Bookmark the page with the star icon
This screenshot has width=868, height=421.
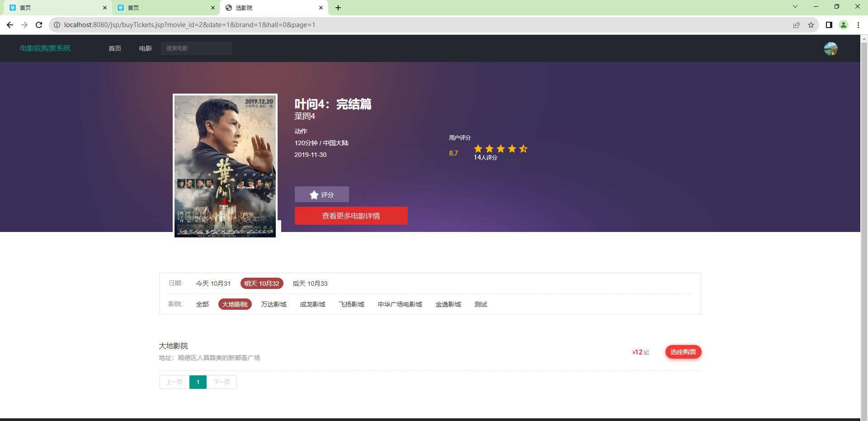811,25
